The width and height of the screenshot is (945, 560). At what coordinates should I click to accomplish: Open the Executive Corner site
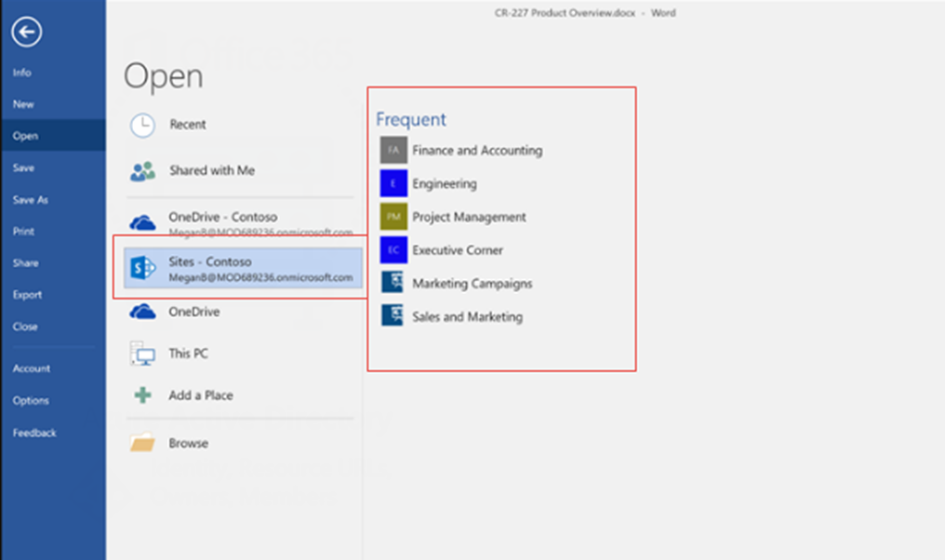[x=458, y=249]
